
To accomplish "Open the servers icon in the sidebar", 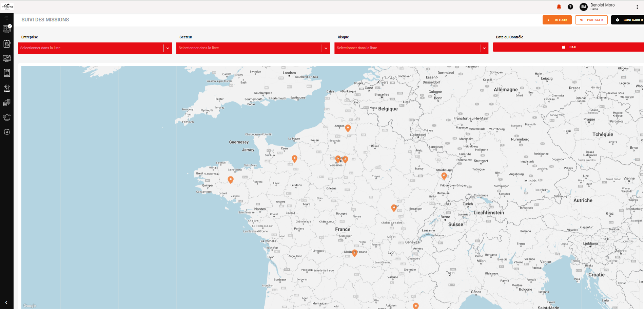I will click(7, 103).
